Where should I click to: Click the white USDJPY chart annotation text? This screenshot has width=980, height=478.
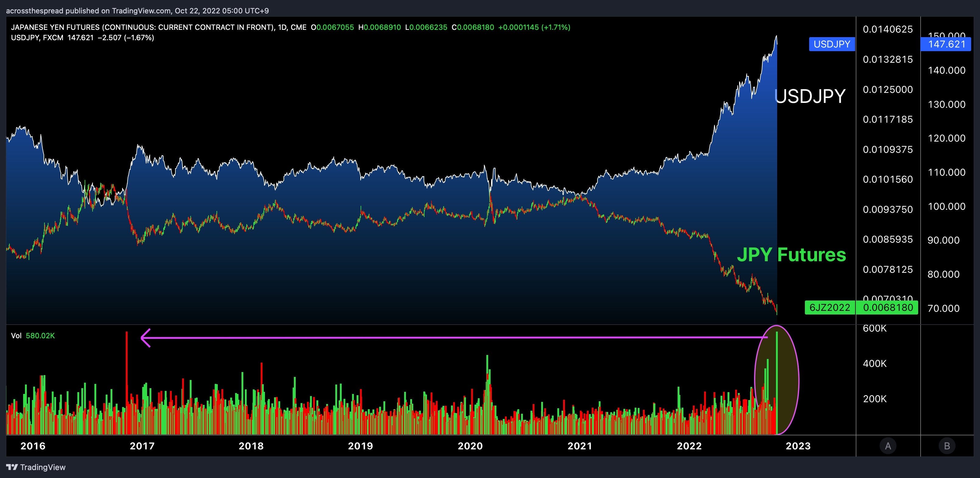tap(810, 96)
